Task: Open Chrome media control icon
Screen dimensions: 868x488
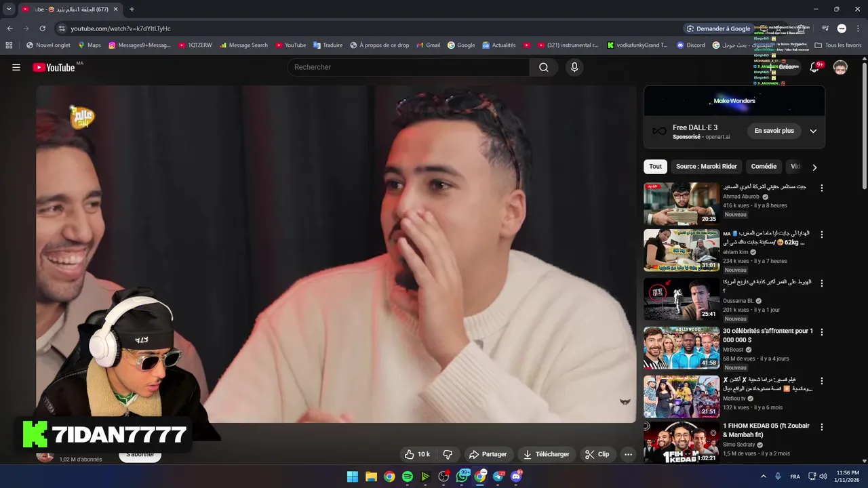Action: [825, 28]
